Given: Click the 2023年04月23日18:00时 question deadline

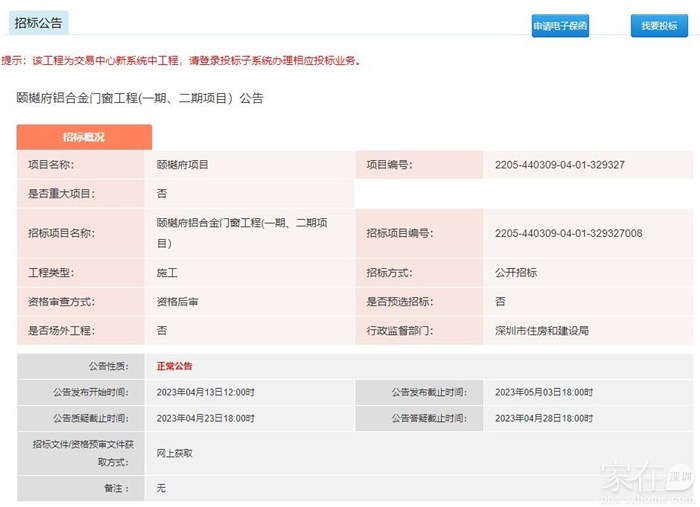Looking at the screenshot, I should (205, 418).
